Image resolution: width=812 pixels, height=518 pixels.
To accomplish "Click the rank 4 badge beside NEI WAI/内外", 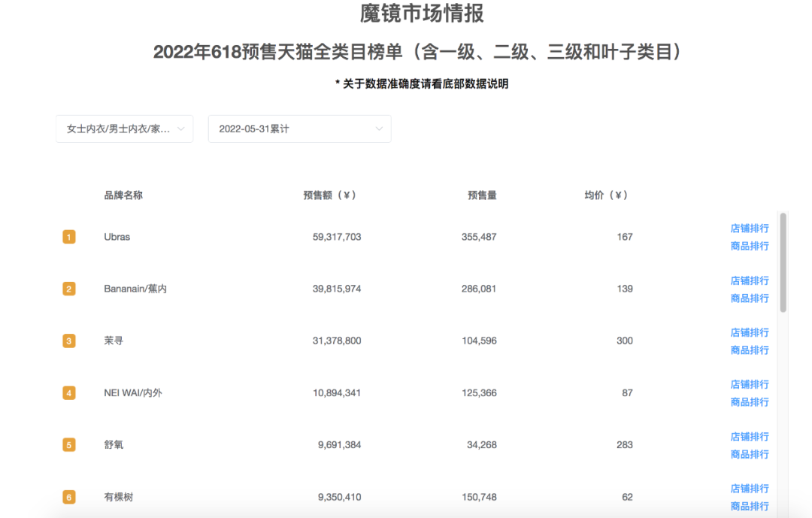I will (x=68, y=392).
